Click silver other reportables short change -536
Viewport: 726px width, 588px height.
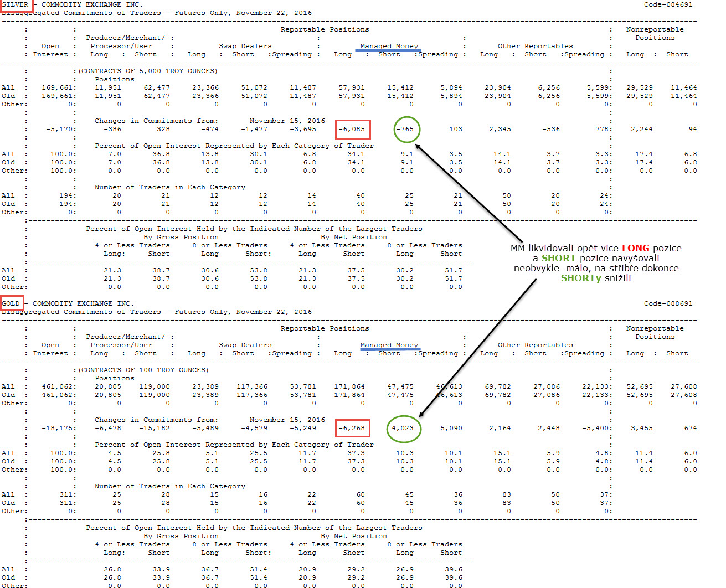(x=550, y=129)
